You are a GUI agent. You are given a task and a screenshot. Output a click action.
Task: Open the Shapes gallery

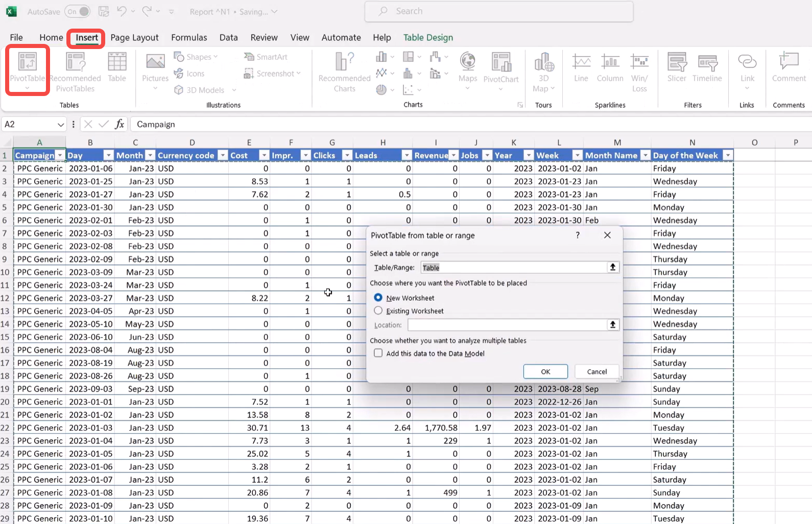(x=196, y=57)
